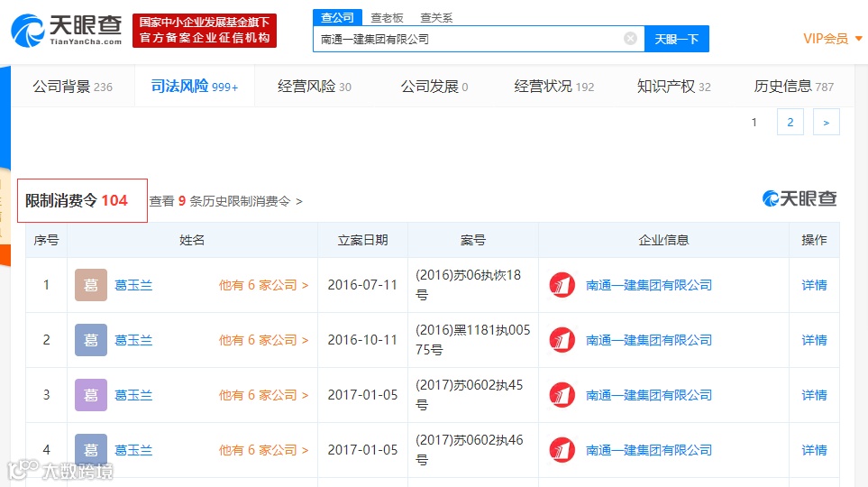Open the 司法风险 999+ tab
This screenshot has width=868, height=487.
tap(195, 87)
